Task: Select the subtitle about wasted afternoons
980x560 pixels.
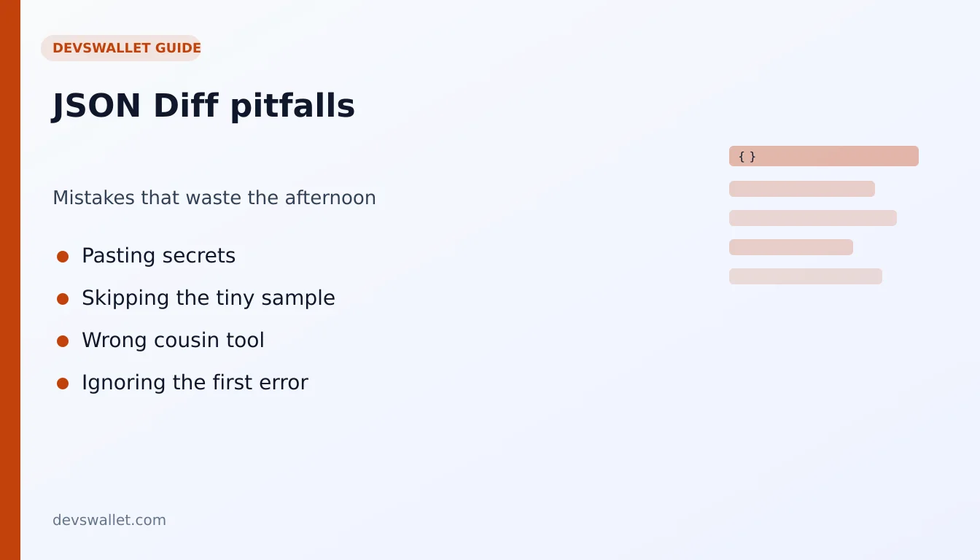Action: tap(214, 198)
